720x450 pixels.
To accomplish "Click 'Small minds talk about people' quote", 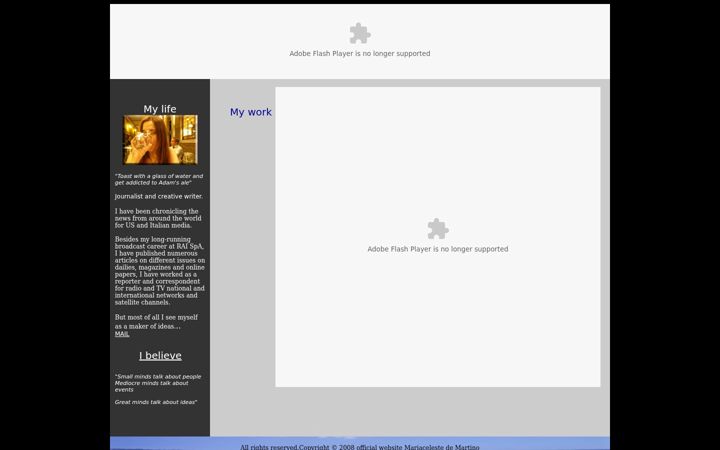I will (158, 383).
